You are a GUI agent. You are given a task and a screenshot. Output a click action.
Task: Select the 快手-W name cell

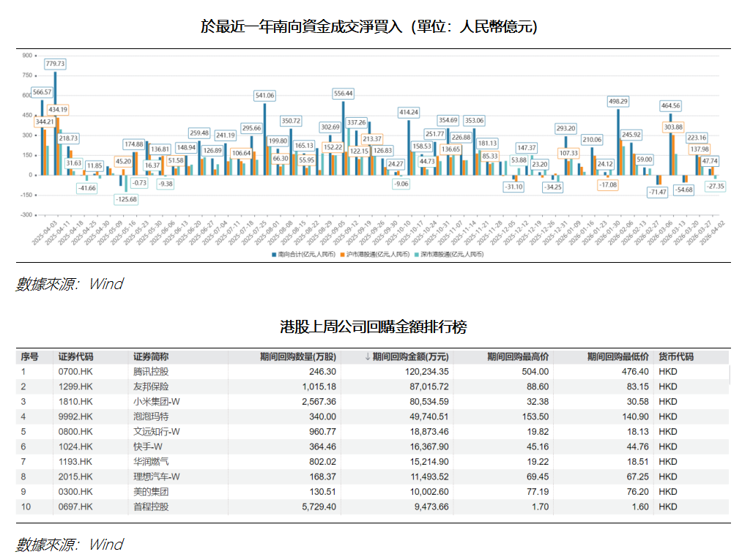click(148, 447)
